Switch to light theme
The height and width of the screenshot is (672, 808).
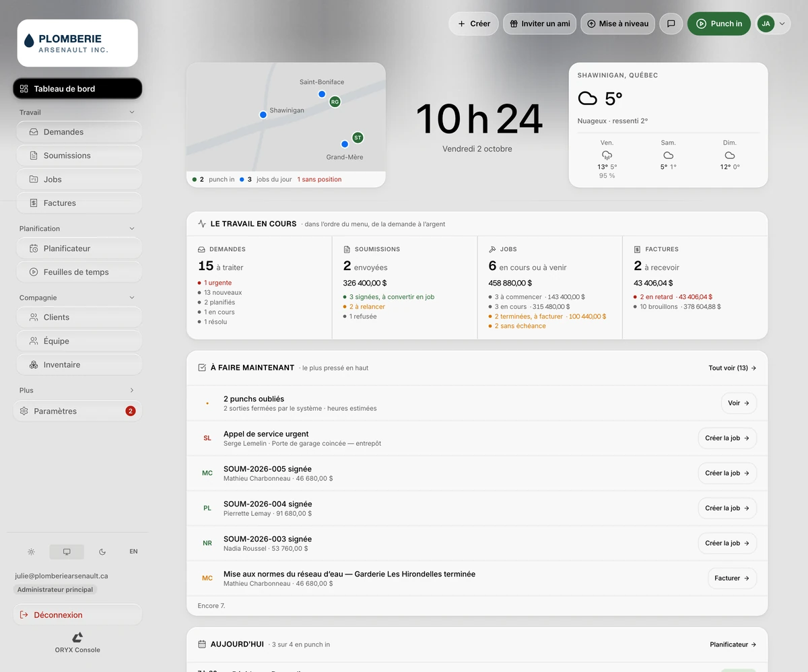coord(31,551)
